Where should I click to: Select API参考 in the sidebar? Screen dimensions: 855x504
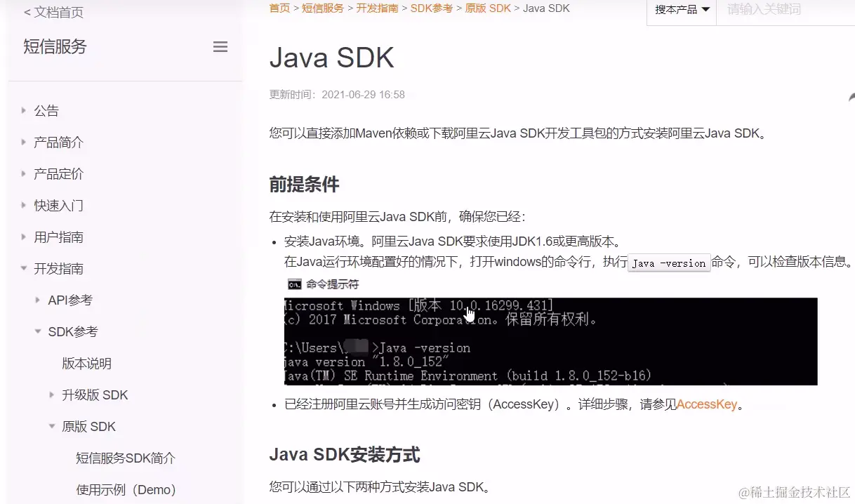point(70,300)
